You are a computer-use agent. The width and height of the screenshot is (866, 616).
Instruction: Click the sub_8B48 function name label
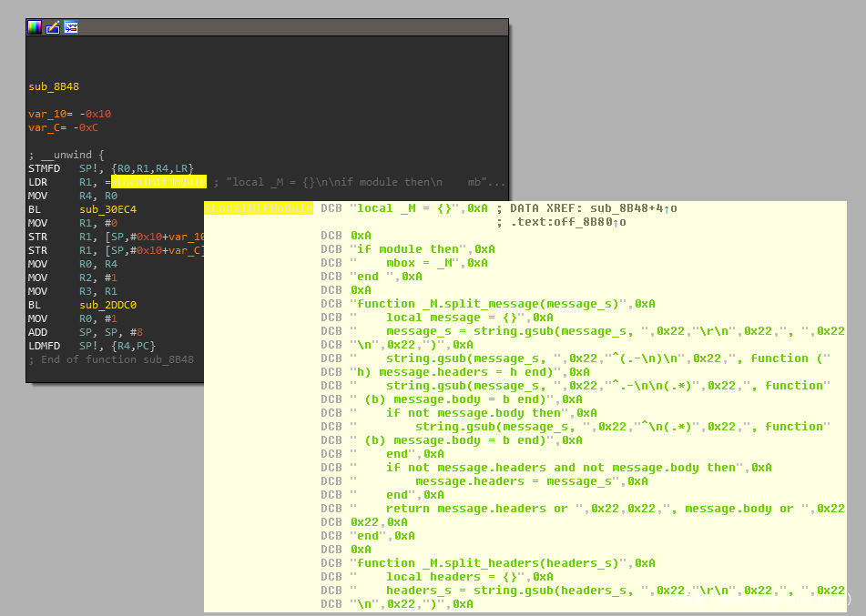[x=54, y=86]
